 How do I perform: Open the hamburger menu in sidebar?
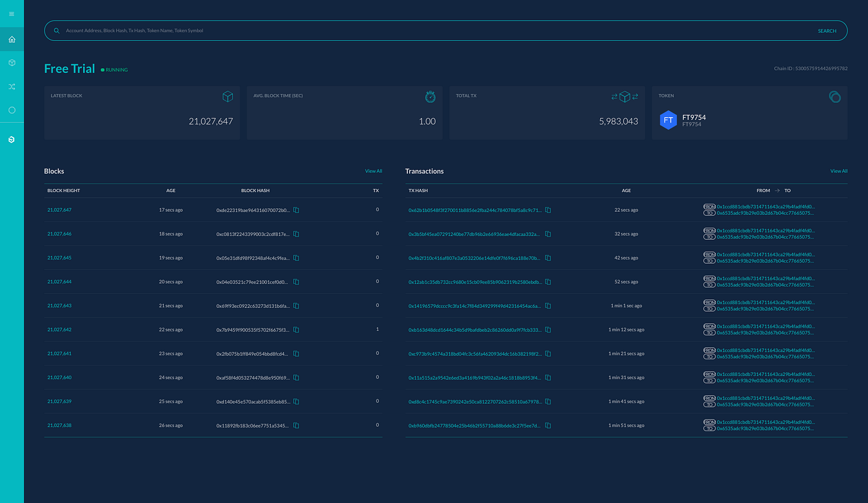click(x=12, y=14)
